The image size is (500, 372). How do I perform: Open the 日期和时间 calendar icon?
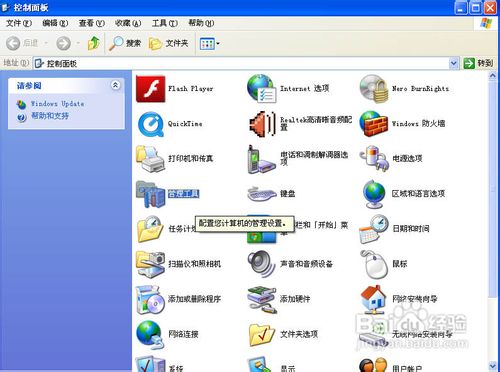pos(374,229)
